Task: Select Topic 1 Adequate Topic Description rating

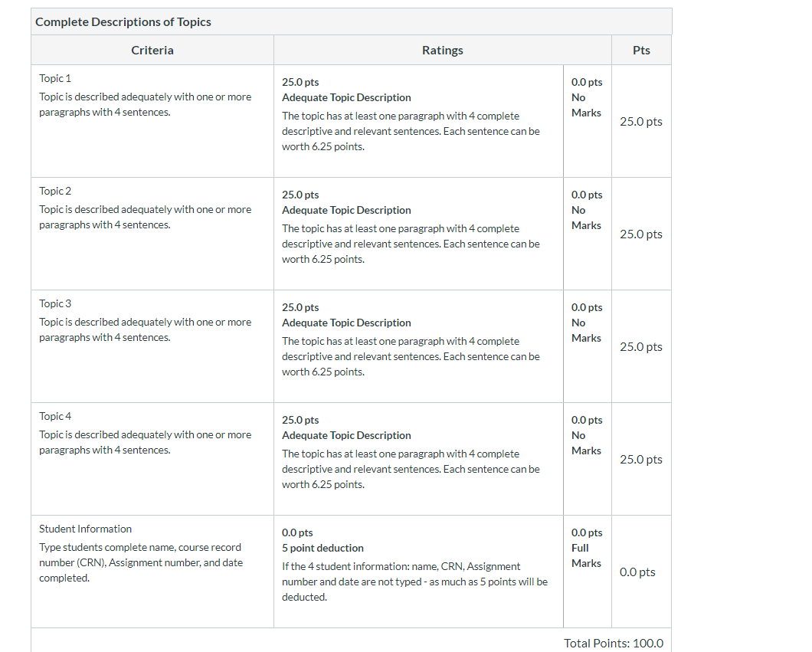Action: 418,121
